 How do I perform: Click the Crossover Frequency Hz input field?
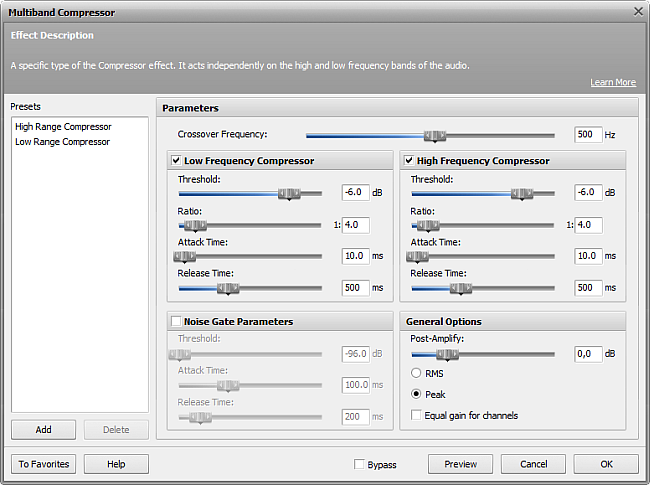tap(588, 135)
